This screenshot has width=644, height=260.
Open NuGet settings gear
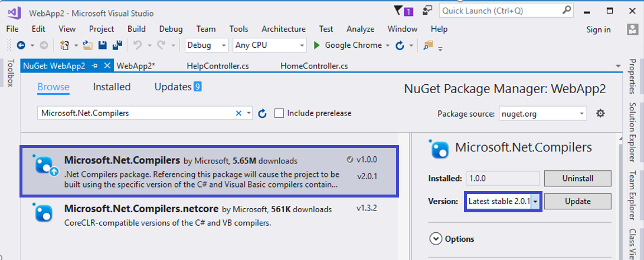(600, 114)
